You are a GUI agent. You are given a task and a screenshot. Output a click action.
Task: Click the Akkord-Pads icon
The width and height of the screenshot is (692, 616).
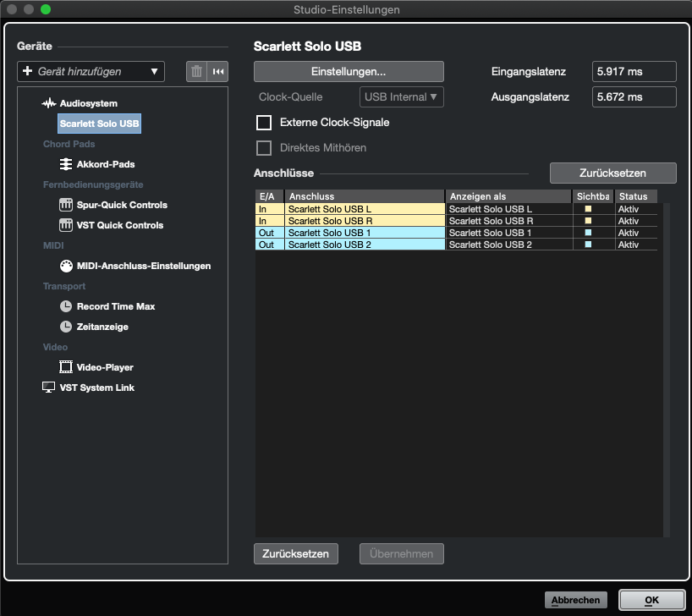click(66, 164)
